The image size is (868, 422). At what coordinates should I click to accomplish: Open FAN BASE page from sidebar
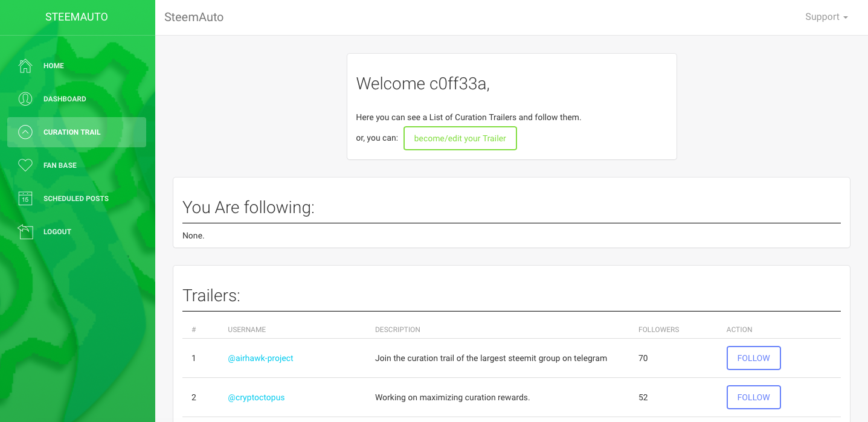(77, 165)
